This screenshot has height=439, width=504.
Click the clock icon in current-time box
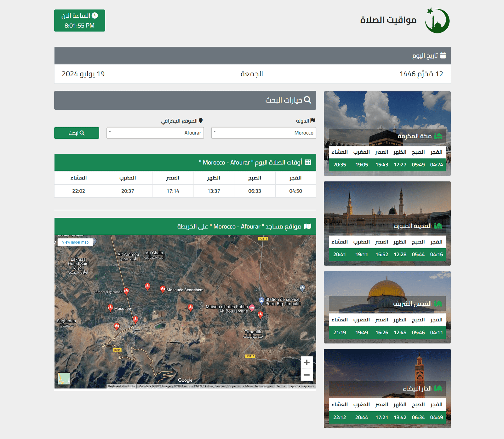pyautogui.click(x=95, y=15)
